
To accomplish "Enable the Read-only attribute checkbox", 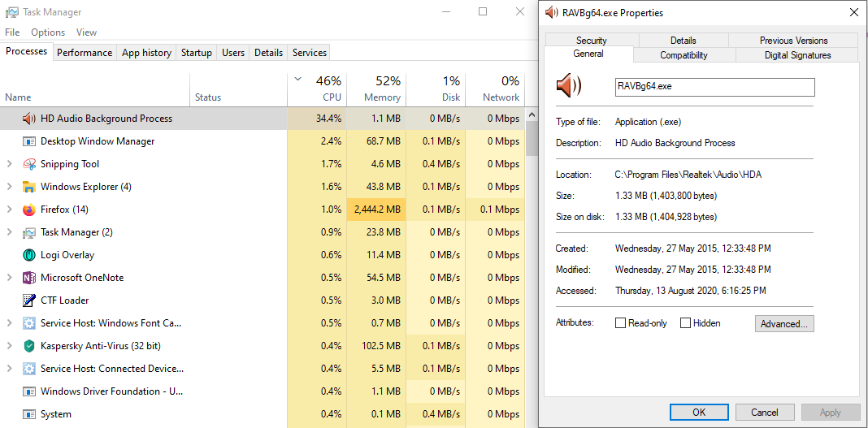I will click(621, 323).
